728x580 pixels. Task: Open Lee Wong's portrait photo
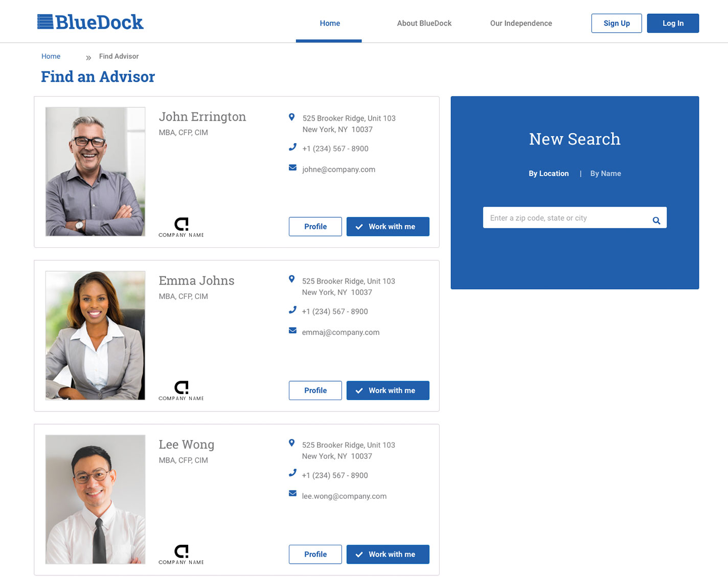95,499
